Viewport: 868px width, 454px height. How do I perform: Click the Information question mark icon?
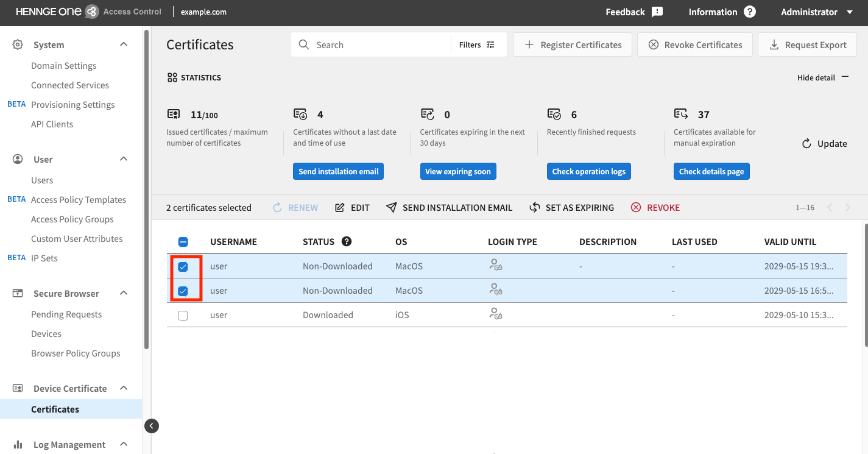point(750,12)
